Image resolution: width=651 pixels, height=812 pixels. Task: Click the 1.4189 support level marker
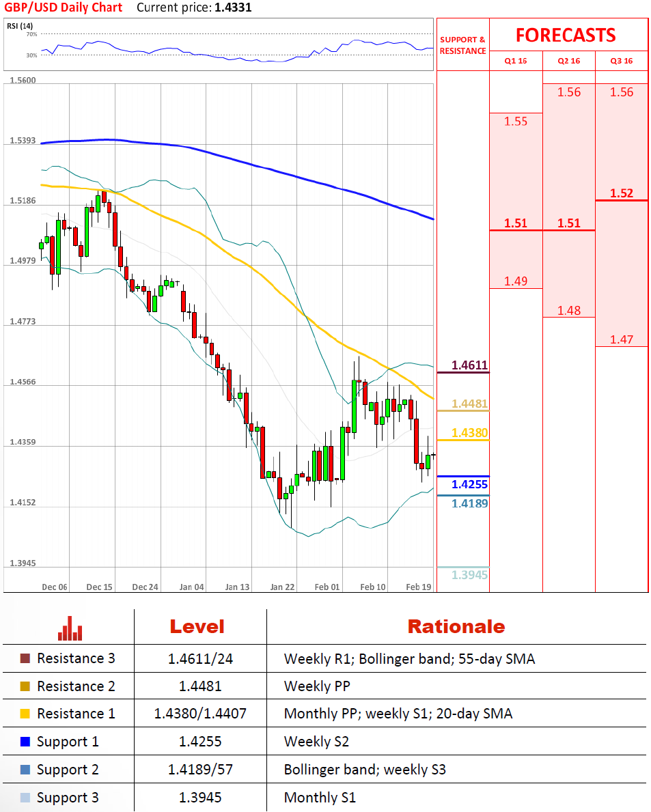coord(469,503)
